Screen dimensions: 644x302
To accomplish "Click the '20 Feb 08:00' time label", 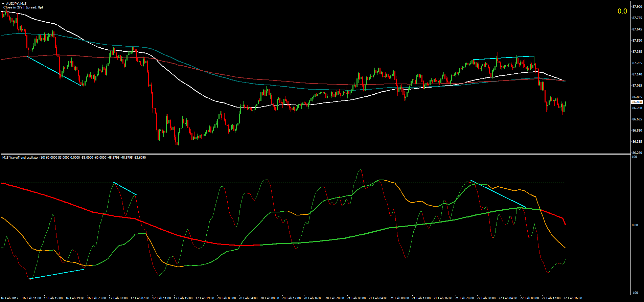I will click(x=270, y=298).
